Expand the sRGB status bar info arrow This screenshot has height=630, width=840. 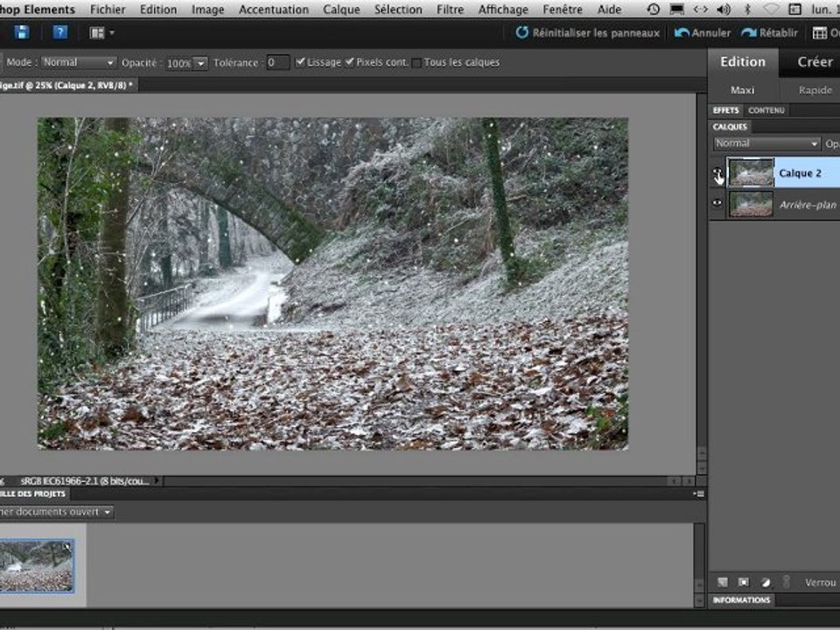(157, 480)
